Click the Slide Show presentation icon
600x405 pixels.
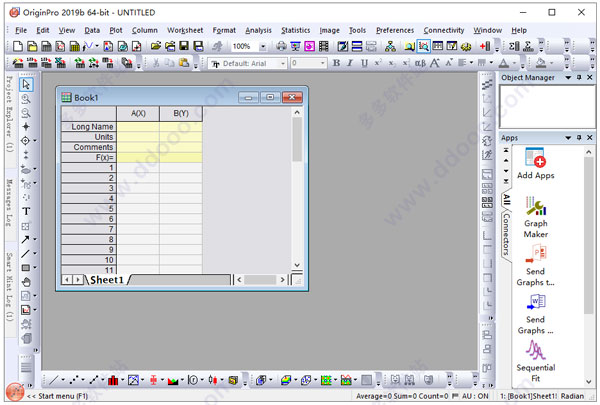(x=295, y=46)
